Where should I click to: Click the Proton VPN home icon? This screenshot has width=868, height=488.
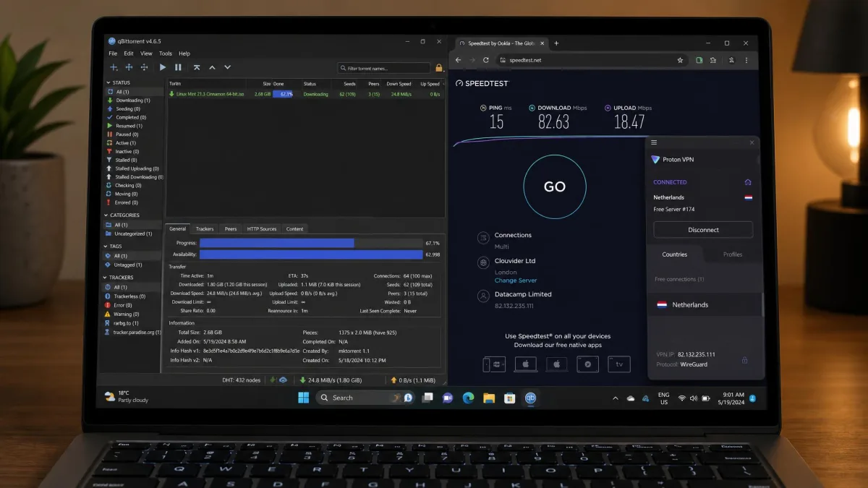(748, 182)
